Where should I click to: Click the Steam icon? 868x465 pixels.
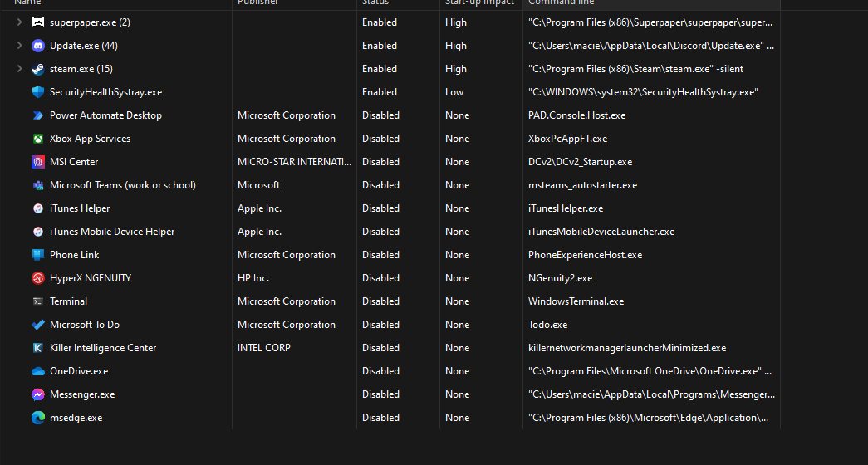38,69
